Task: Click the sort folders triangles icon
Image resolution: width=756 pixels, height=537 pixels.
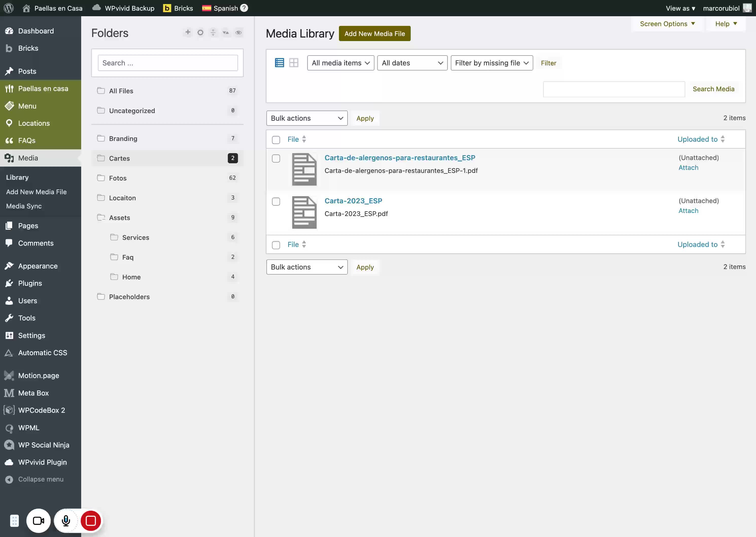Action: pyautogui.click(x=226, y=32)
